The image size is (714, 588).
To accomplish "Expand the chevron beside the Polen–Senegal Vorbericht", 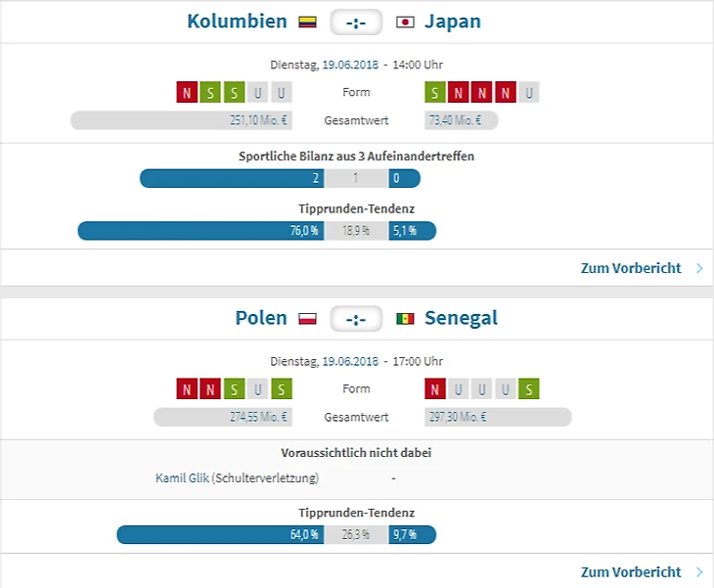I will (x=699, y=572).
